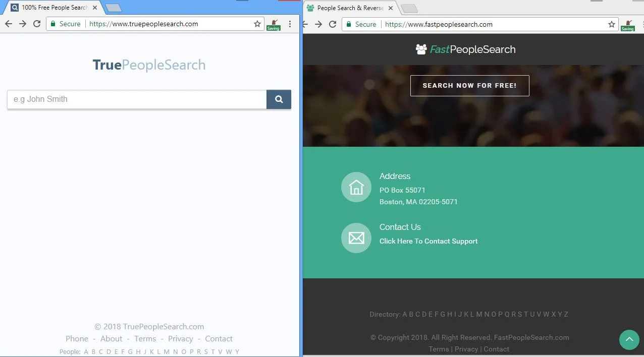The height and width of the screenshot is (357, 644).
Task: Click the TruePeopleSearch logo heading
Action: 149,65
